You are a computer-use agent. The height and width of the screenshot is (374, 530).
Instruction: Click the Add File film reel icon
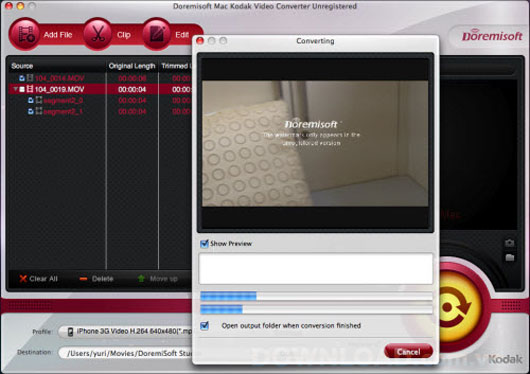[x=25, y=34]
